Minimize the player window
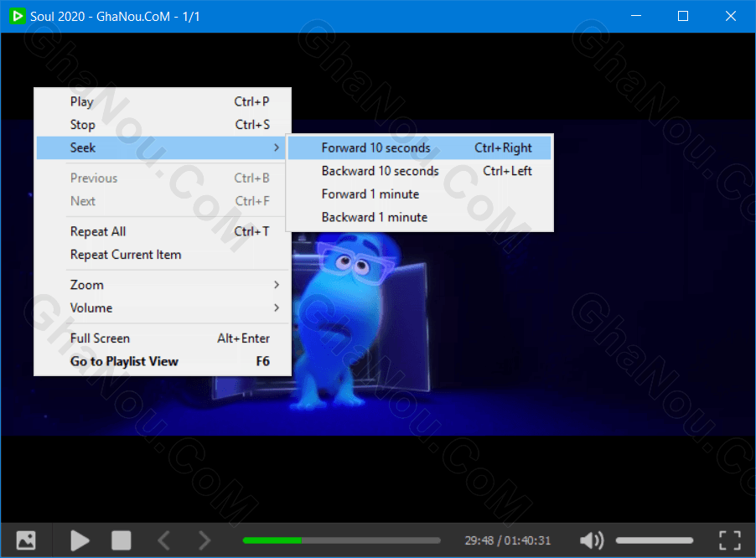 coord(636,17)
